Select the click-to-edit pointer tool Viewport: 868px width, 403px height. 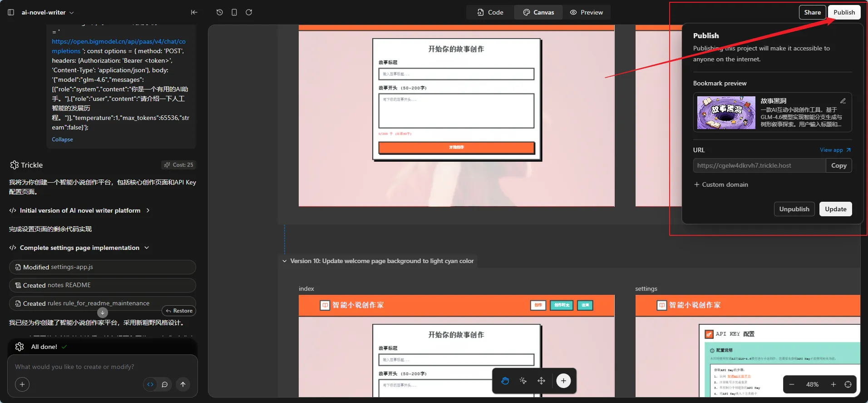523,381
